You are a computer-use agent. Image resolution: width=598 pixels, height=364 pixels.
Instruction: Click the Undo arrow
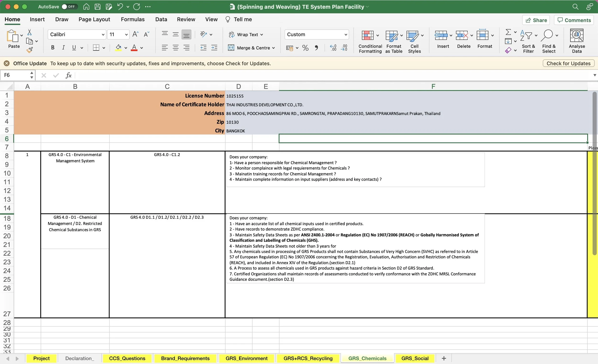coord(120,6)
